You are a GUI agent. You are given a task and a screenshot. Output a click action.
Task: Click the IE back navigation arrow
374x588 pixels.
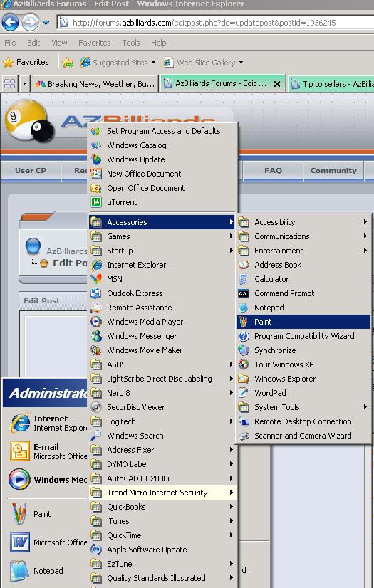click(x=10, y=23)
